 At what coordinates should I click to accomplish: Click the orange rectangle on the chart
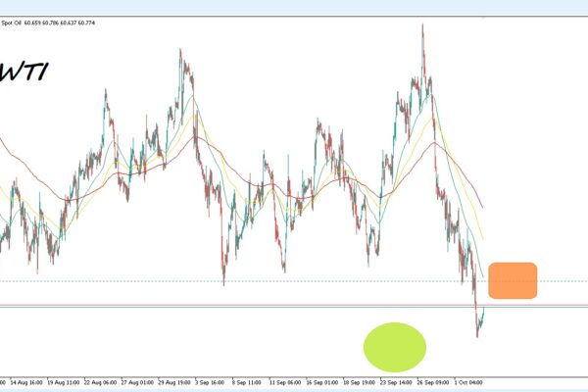click(512, 280)
